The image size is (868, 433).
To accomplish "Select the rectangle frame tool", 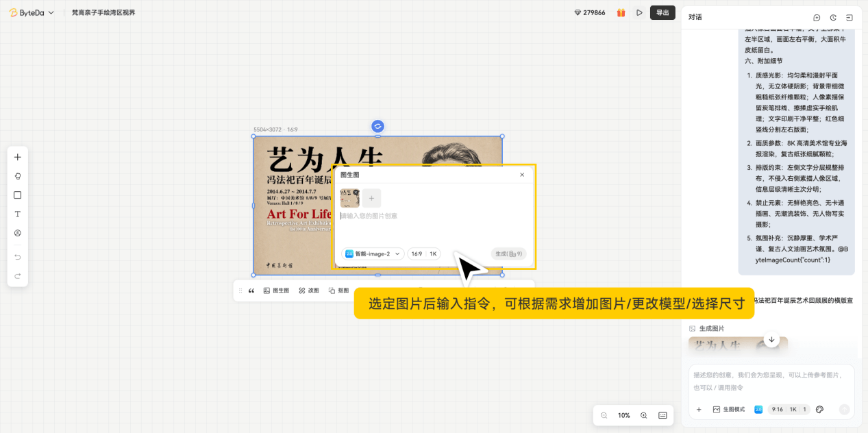I will [18, 195].
